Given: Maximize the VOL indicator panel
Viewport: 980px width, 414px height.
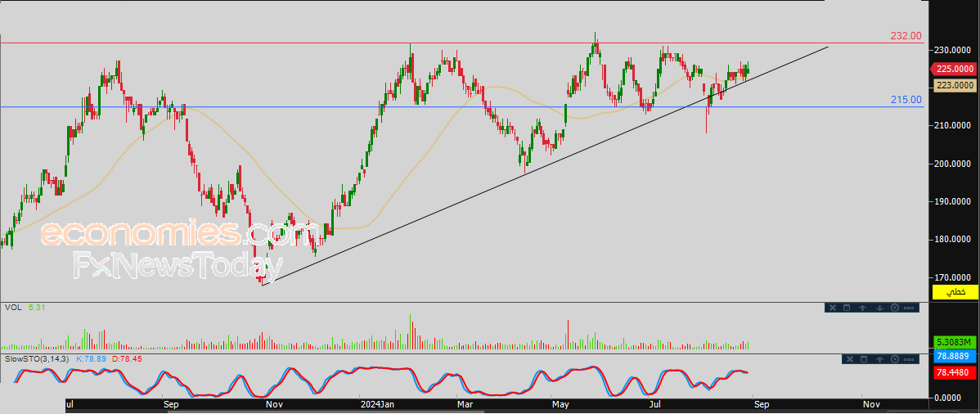Looking at the screenshot, I should coord(847,308).
